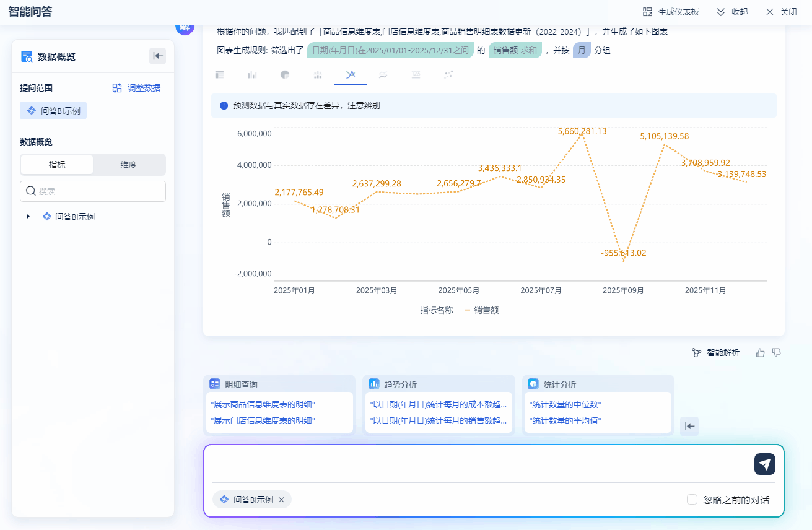Viewport: 812px width, 530px height.
Task: Switch to the stacked column chart view
Action: point(318,75)
